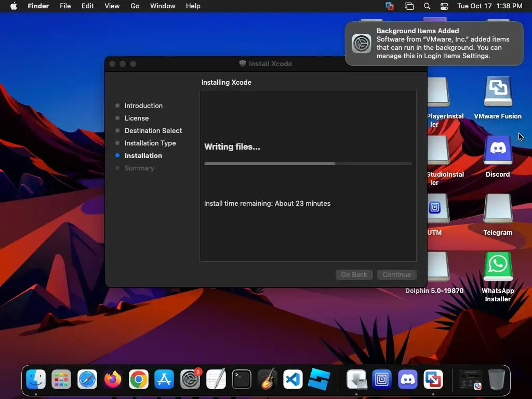Open the Finder menu
Viewport: 532px width, 399px height.
pos(38,6)
